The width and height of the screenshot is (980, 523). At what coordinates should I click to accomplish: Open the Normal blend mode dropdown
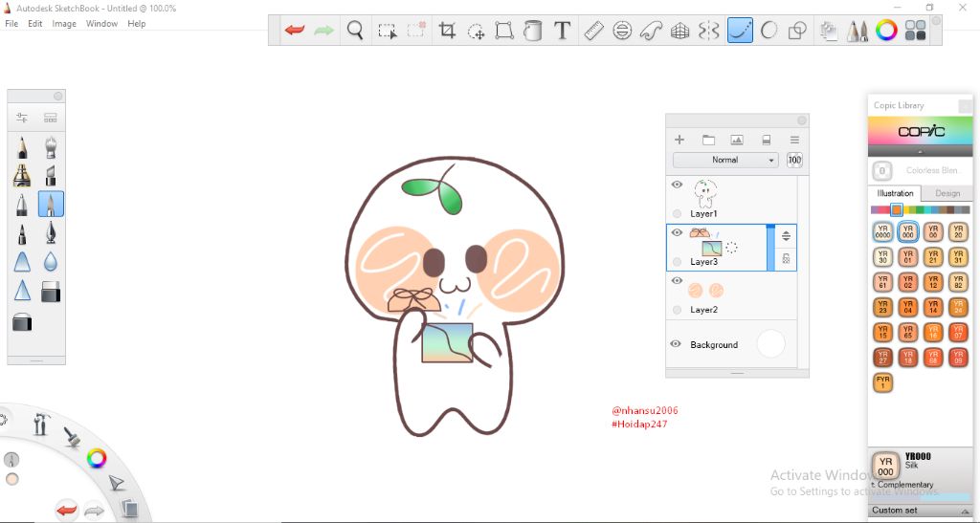[x=725, y=160]
